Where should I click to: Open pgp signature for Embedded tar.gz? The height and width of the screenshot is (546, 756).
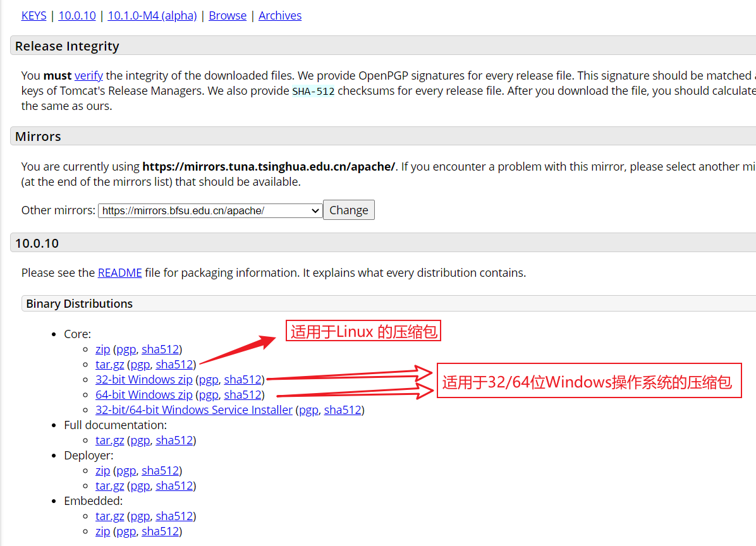point(140,516)
